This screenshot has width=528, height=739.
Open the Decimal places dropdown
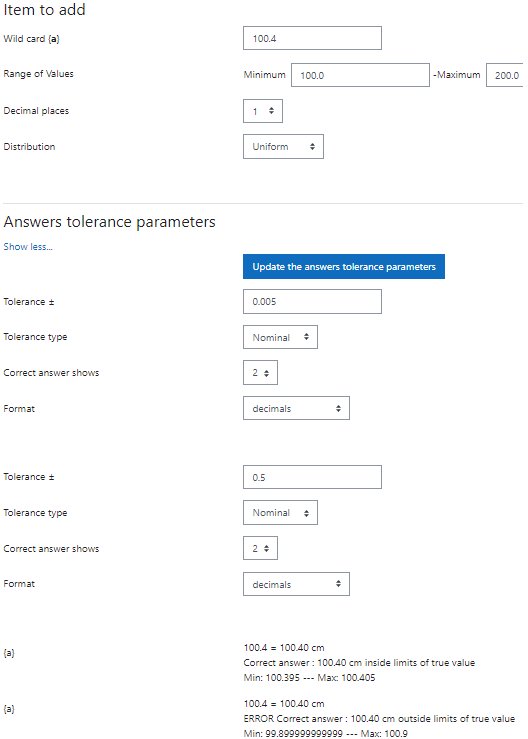263,111
